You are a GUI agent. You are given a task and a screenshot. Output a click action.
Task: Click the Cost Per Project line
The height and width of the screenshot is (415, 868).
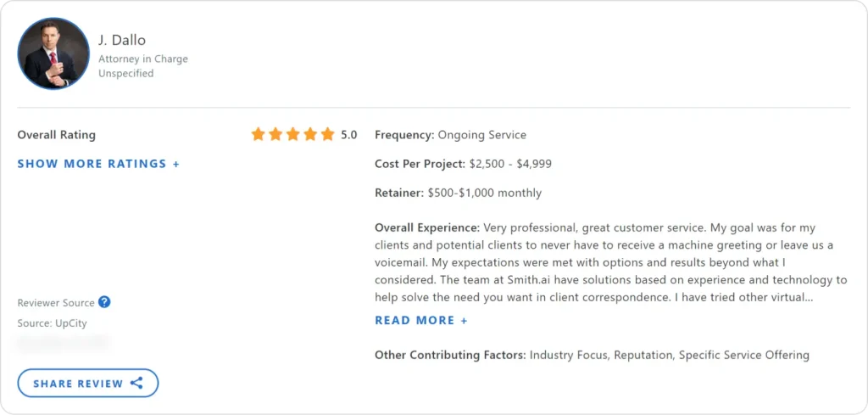[463, 164]
